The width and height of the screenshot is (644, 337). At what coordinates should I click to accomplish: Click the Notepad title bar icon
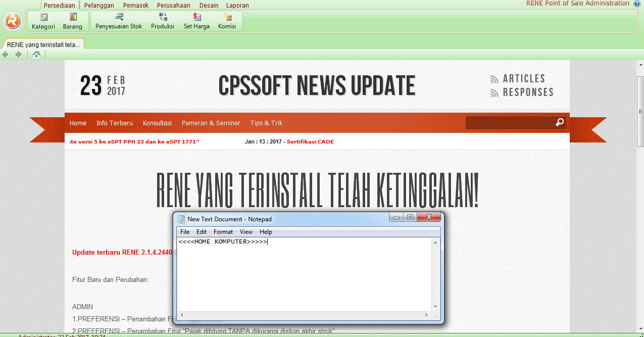click(x=181, y=219)
